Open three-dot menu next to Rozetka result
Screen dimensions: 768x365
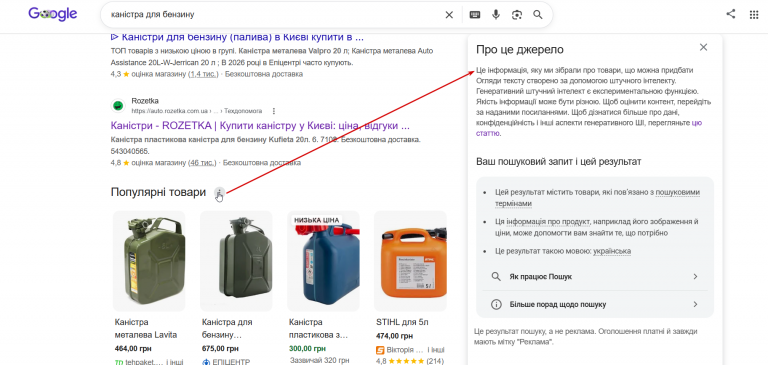[x=274, y=111]
